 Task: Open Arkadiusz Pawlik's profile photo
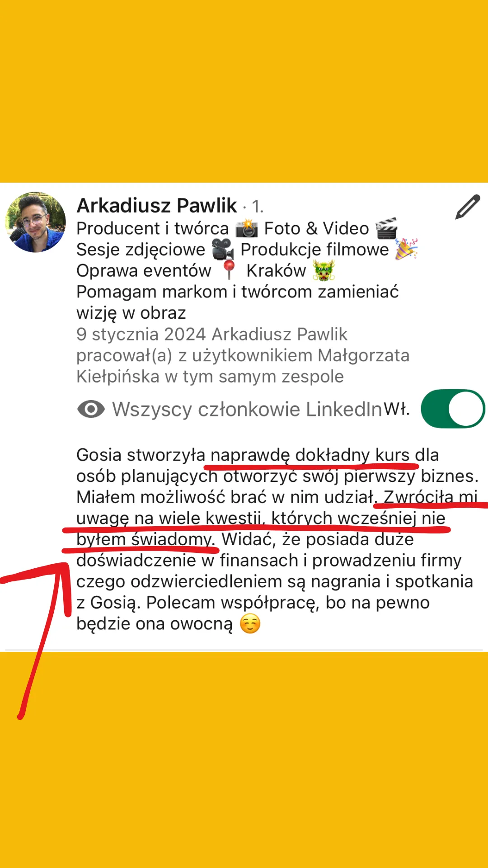(36, 222)
